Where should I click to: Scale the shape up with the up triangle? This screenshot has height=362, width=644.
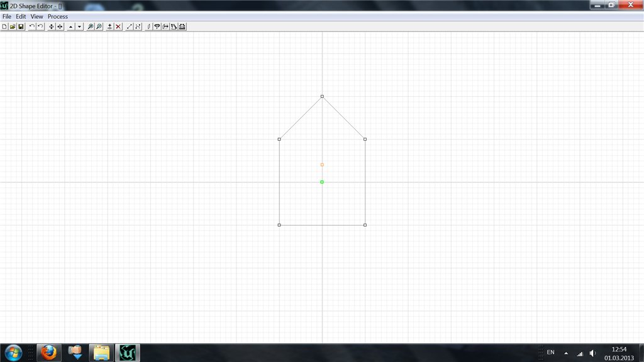click(x=70, y=26)
